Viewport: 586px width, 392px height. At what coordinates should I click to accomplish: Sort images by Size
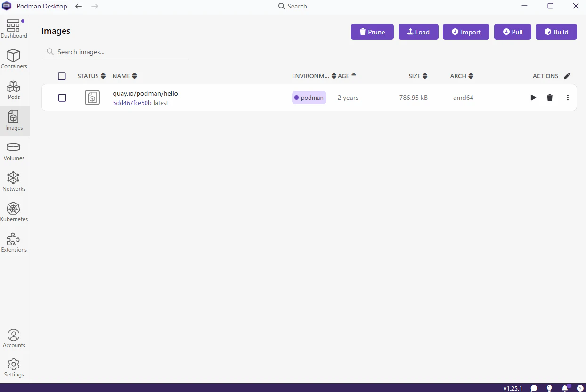point(418,76)
